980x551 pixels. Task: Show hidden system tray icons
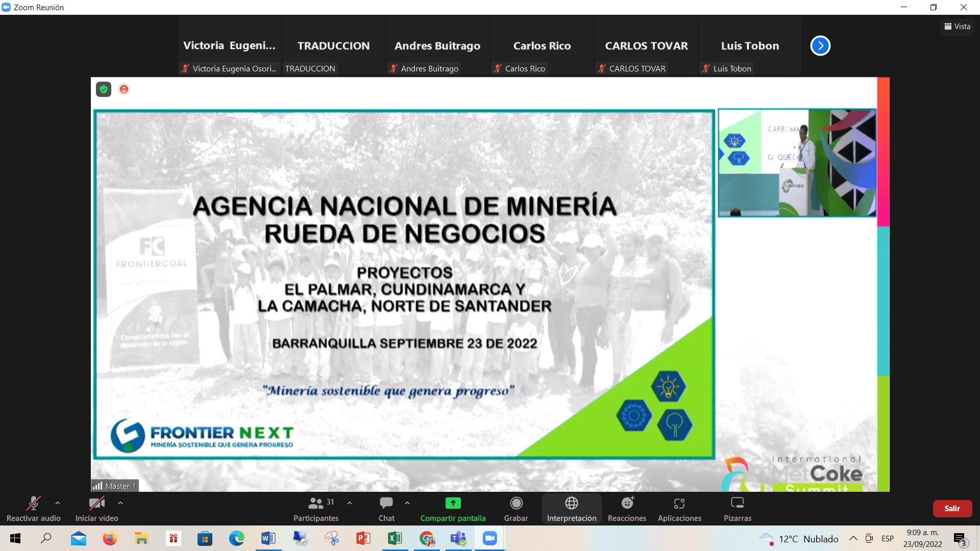click(x=853, y=538)
